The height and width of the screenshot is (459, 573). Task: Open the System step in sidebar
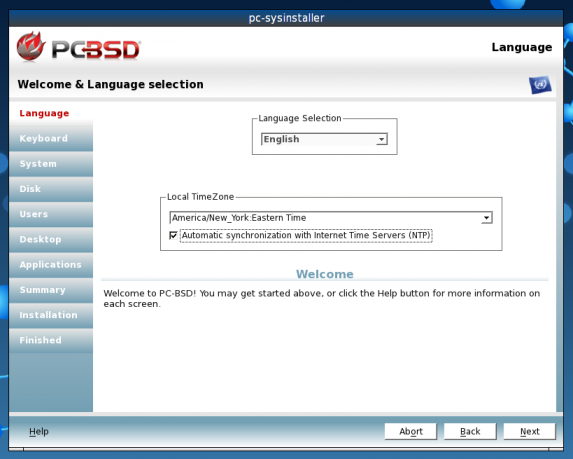(51, 164)
